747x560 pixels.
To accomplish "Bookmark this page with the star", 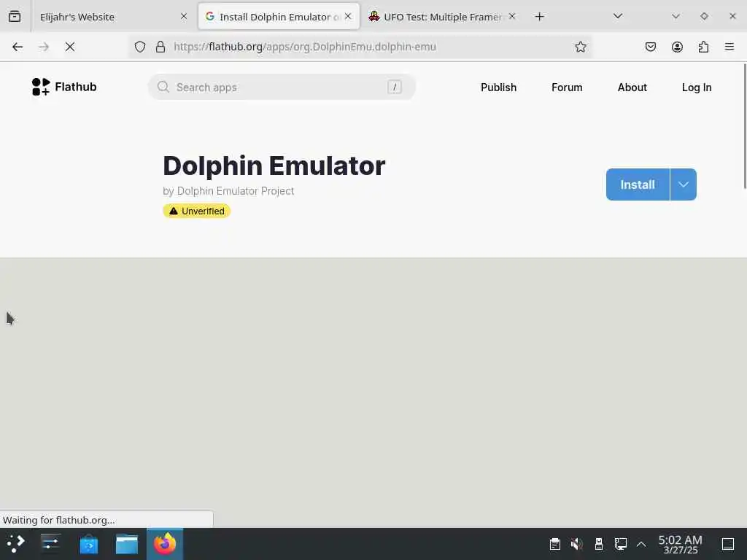I will pos(580,47).
